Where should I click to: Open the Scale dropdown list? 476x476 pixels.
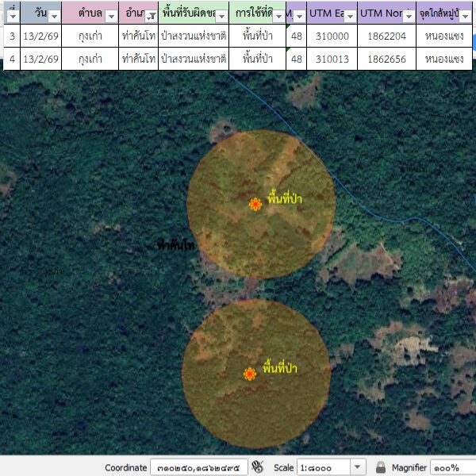pyautogui.click(x=358, y=467)
